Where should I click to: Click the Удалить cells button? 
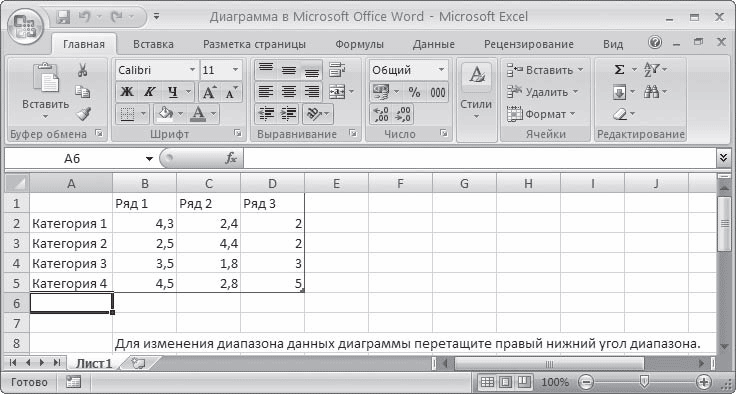[543, 92]
